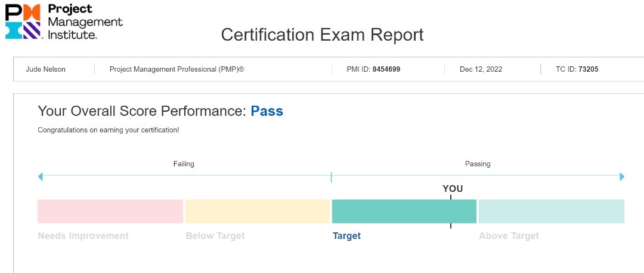
Task: Select the pink Needs Improvement bar
Action: point(110,211)
